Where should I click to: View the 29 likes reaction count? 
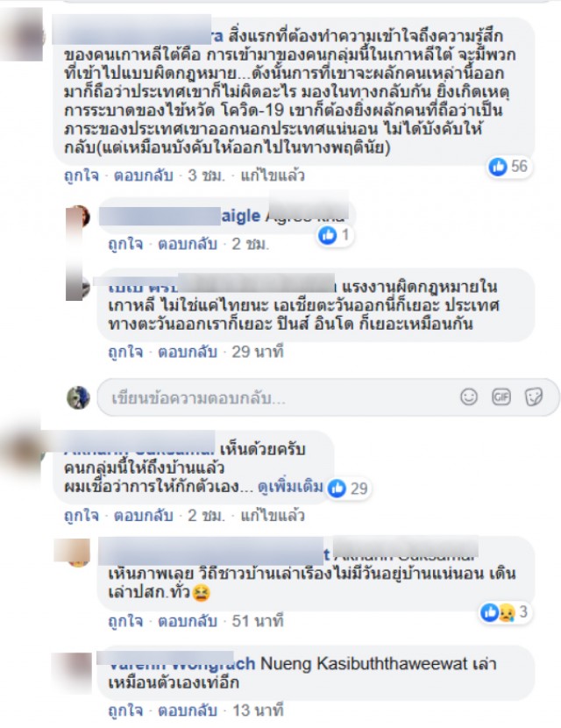coord(349,488)
